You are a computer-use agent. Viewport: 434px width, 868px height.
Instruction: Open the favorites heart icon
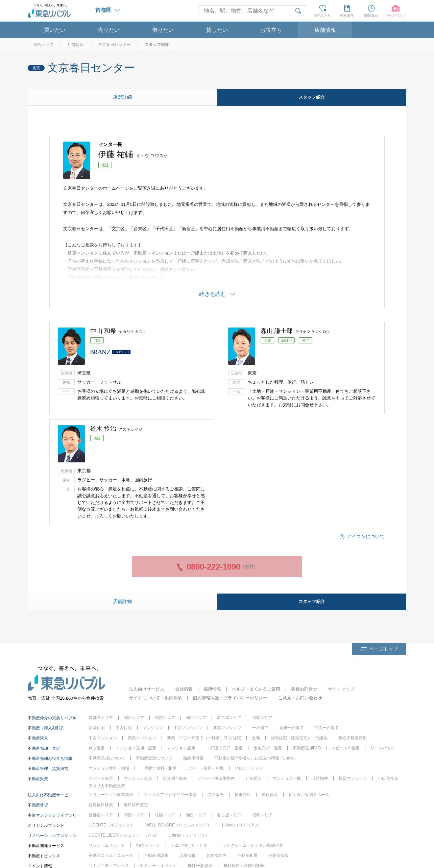tap(322, 10)
